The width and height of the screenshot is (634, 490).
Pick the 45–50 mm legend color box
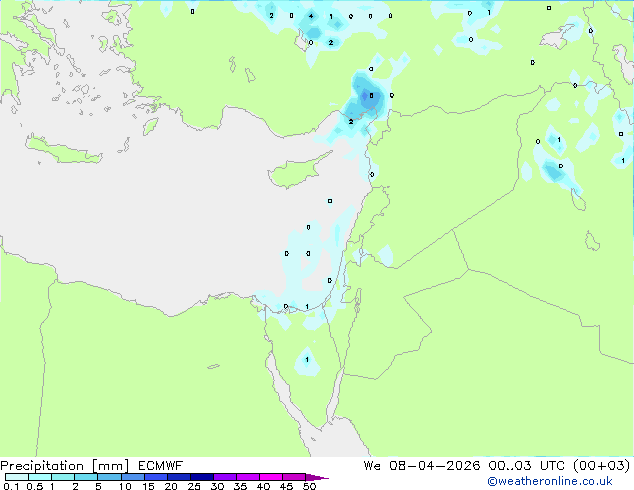point(294,477)
